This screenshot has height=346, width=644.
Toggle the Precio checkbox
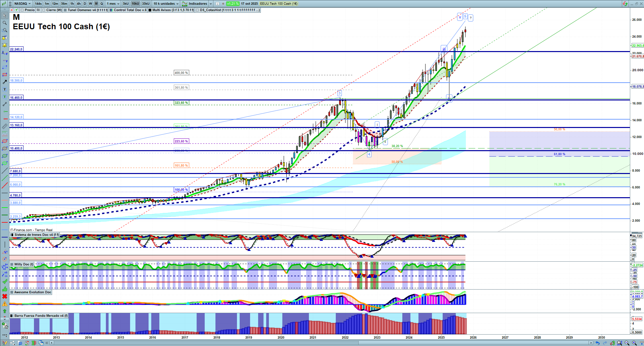pos(22,10)
